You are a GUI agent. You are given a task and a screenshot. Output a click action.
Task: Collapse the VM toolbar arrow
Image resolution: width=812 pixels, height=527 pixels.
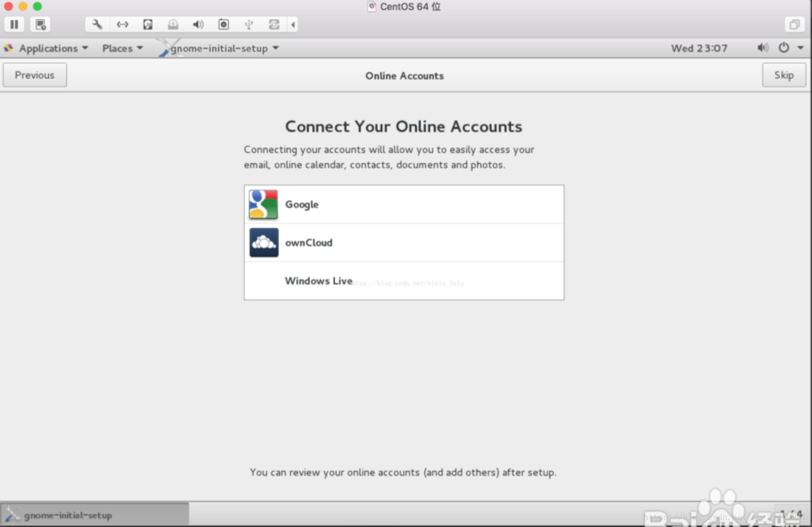[x=293, y=24]
